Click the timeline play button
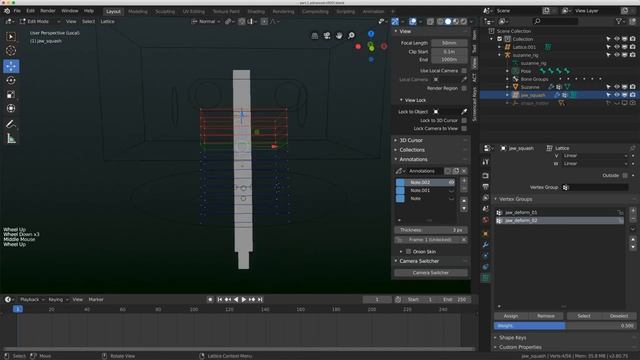This screenshot has width=640, height=360. coord(244,300)
